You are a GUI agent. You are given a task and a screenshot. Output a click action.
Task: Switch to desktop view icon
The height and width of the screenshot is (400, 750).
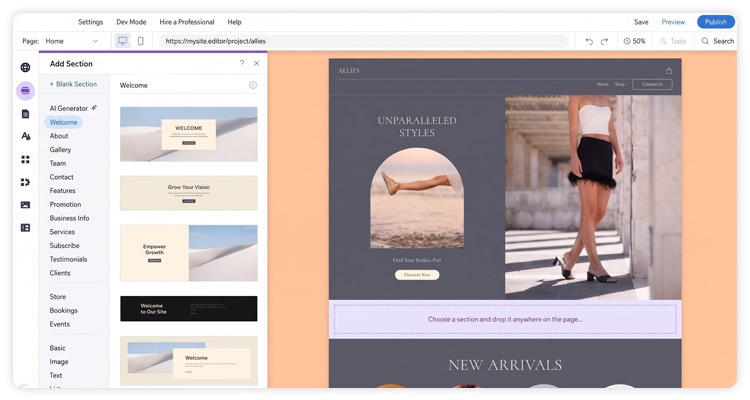122,41
